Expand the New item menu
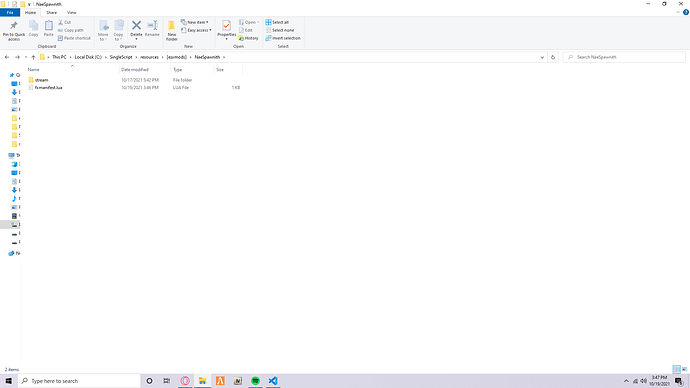Image resolution: width=690 pixels, height=388 pixels. click(x=195, y=22)
